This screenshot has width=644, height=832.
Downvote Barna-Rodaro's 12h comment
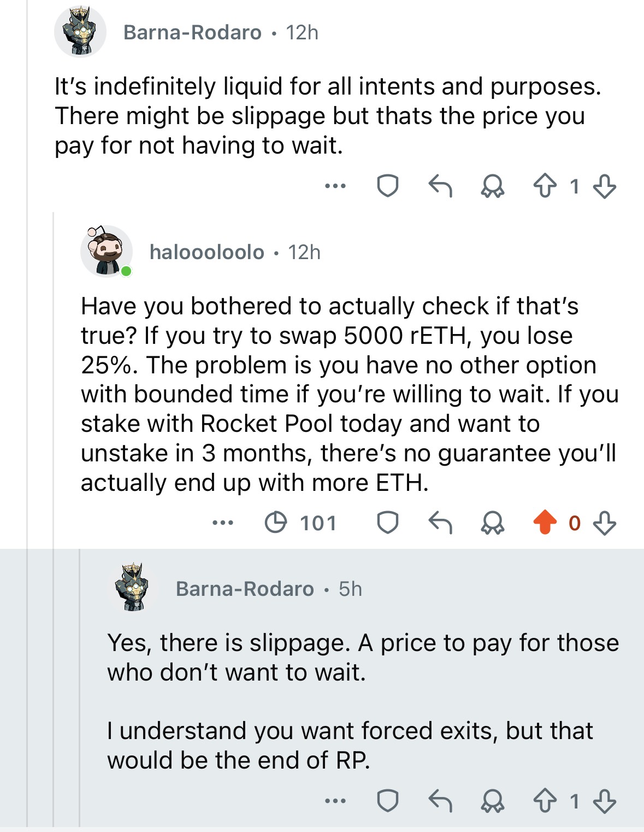point(604,186)
